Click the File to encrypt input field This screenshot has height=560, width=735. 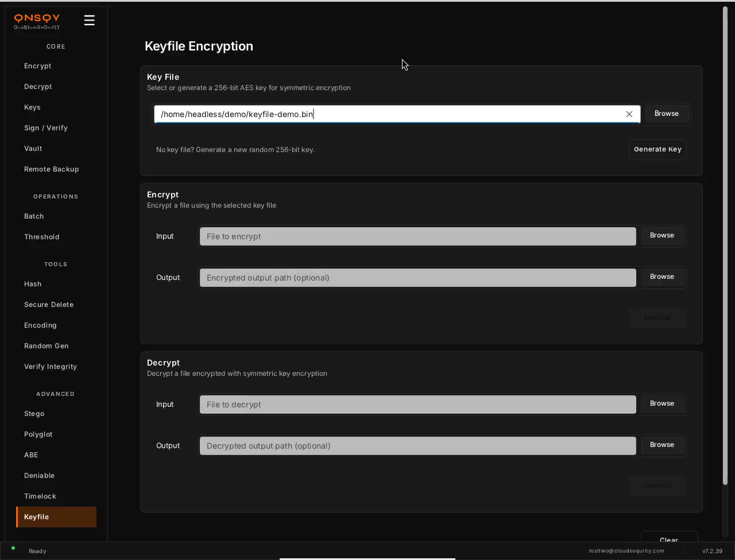click(417, 236)
